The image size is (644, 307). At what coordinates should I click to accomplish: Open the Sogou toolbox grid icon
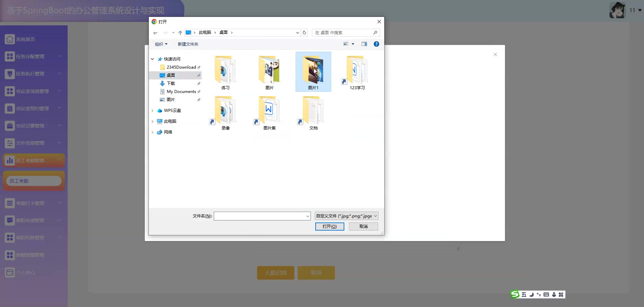561,294
